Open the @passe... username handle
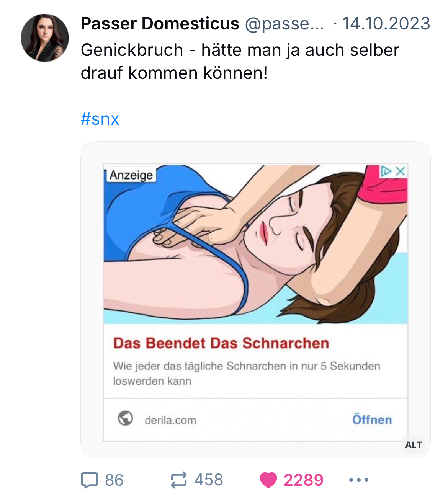The width and height of the screenshot is (448, 501). tap(284, 24)
